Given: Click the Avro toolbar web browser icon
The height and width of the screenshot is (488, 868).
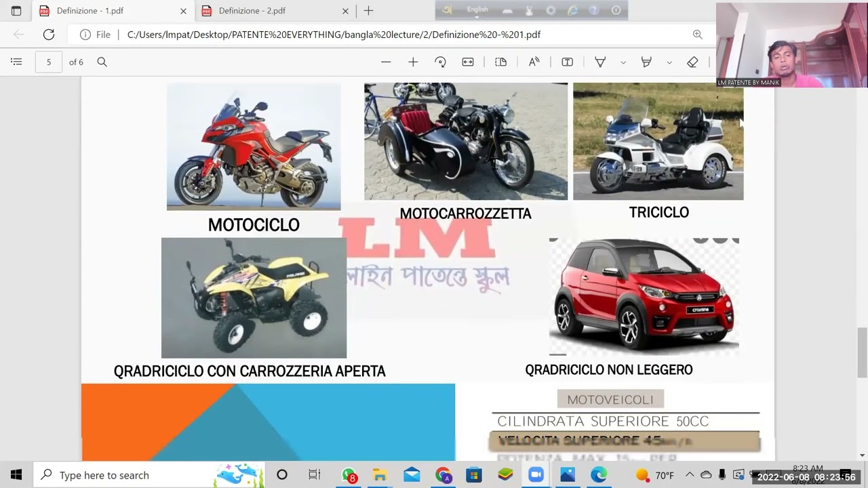Looking at the screenshot, I should (572, 10).
